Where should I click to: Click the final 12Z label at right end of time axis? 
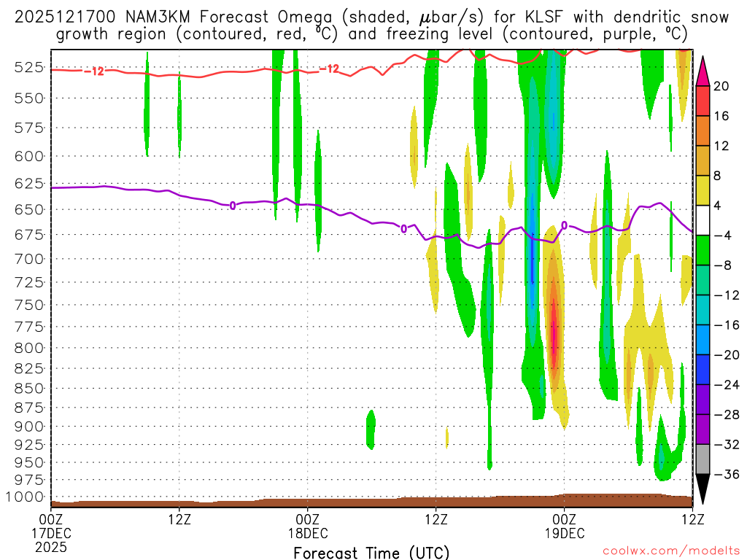pos(693,519)
